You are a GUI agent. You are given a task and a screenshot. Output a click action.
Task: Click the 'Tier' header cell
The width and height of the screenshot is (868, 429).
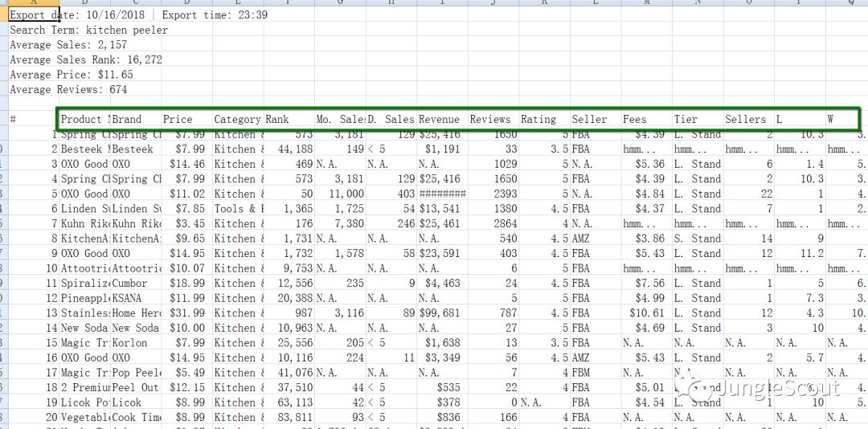tap(698, 119)
